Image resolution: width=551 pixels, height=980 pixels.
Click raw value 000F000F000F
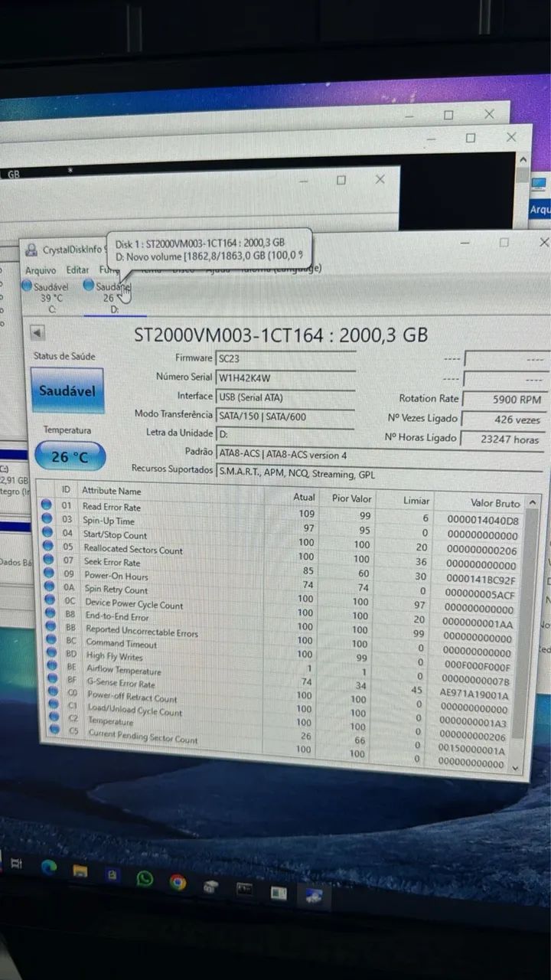[478, 666]
